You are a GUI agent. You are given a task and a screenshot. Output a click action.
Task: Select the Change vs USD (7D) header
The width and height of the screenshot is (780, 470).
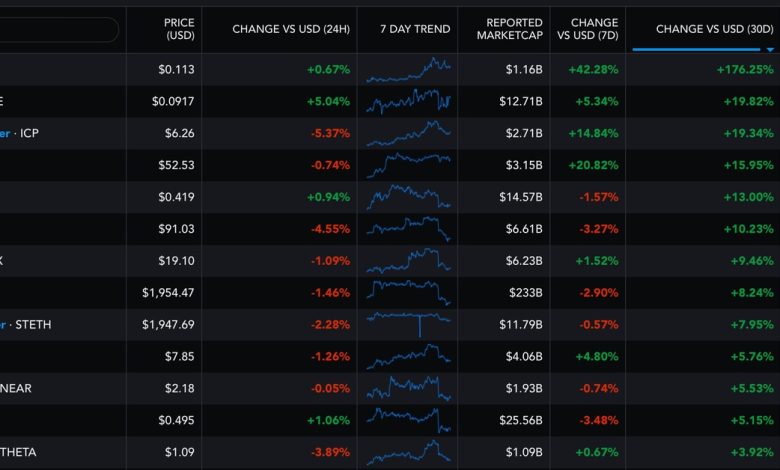pyautogui.click(x=594, y=29)
